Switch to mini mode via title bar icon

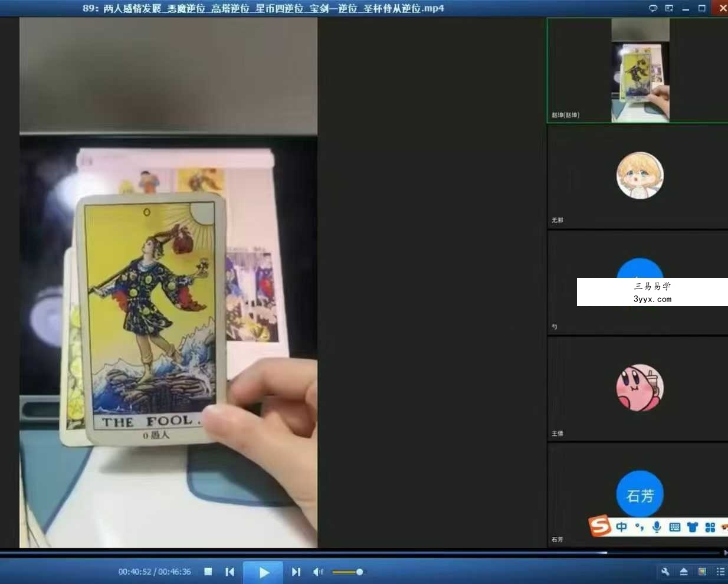[x=669, y=8]
